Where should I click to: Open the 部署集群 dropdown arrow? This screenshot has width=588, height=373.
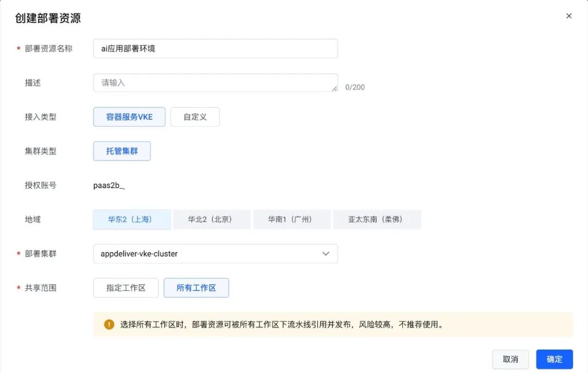tap(326, 253)
